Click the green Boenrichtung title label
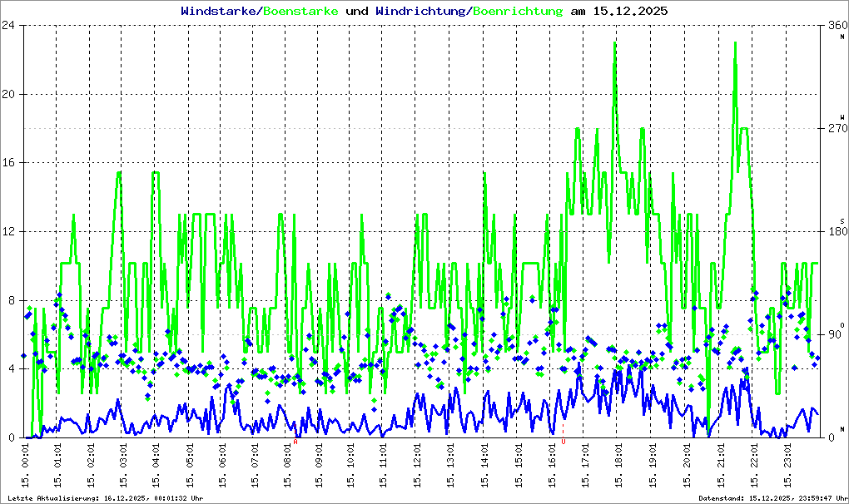Viewport: 849px width, 504px height. [519, 11]
